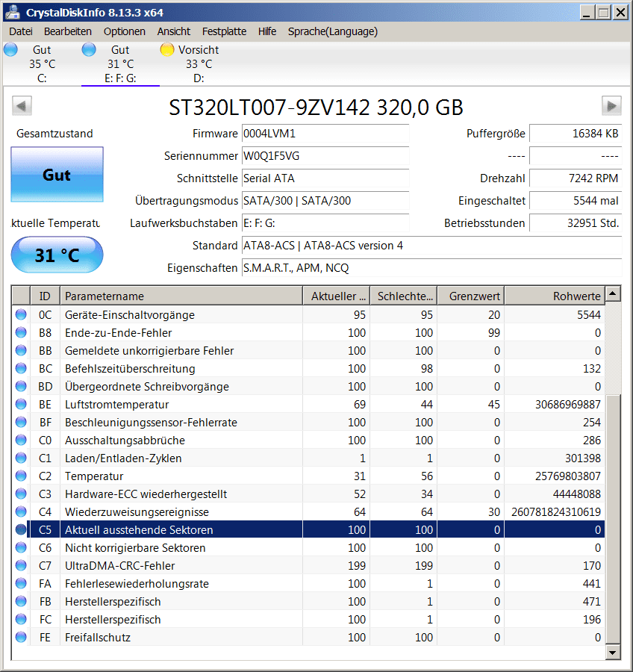Click the CrystalDiskInfo app icon in title bar

13,12
